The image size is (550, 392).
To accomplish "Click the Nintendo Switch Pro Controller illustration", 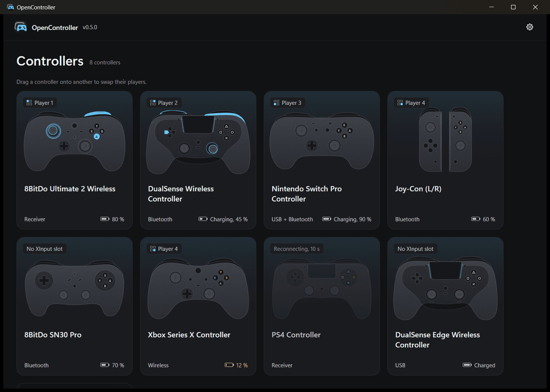I will (322, 141).
